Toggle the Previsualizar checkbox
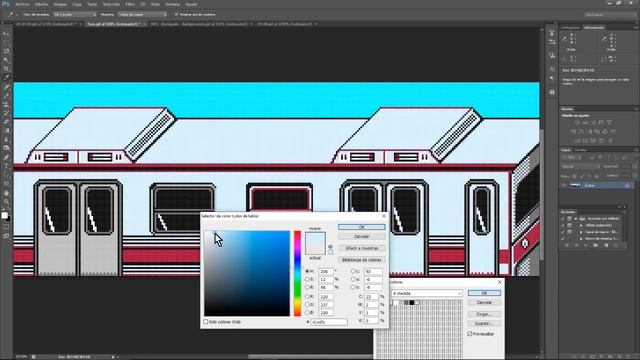 click(x=470, y=333)
